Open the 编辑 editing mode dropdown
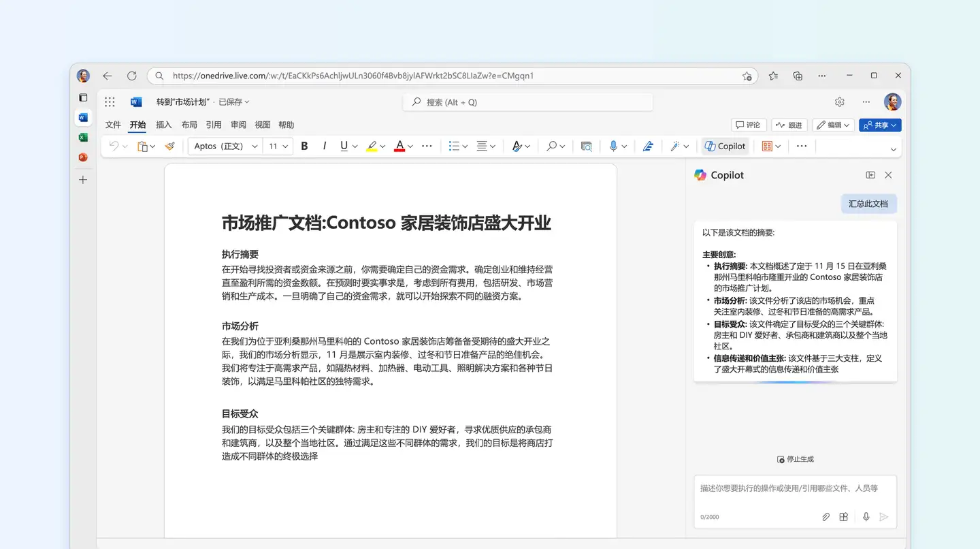 834,125
